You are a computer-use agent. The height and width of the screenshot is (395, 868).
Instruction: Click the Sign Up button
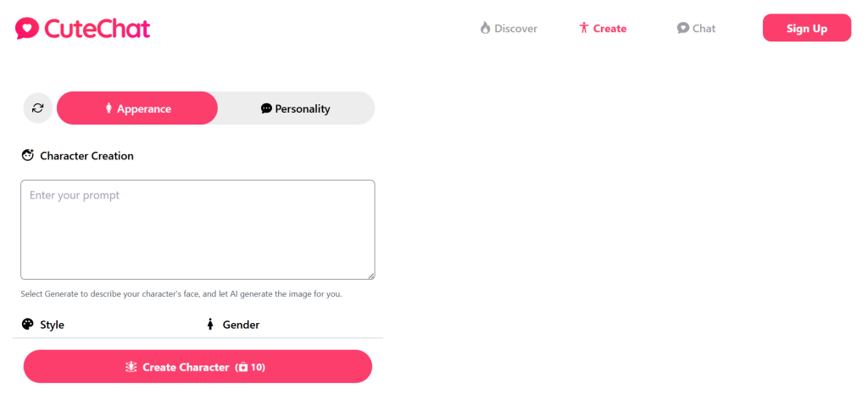pos(807,28)
